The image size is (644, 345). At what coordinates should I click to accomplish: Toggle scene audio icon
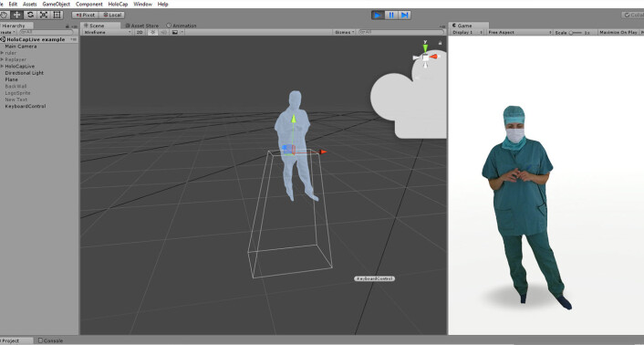click(x=163, y=32)
